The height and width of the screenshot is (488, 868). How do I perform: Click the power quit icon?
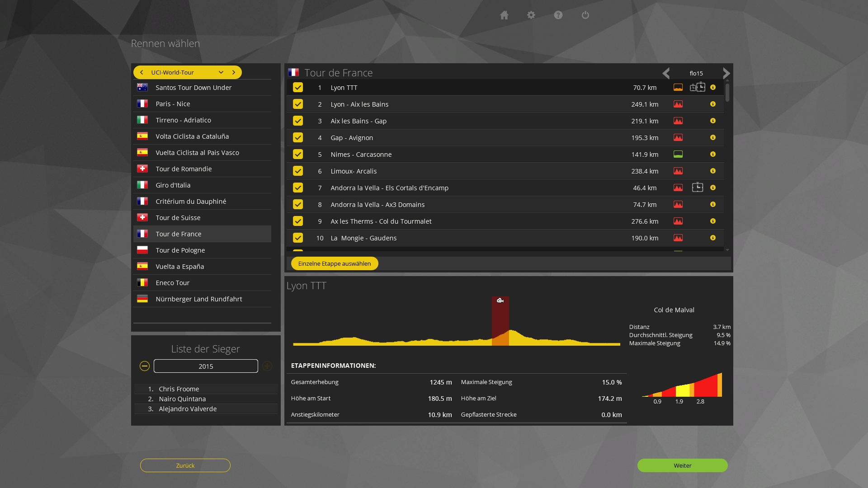point(585,15)
